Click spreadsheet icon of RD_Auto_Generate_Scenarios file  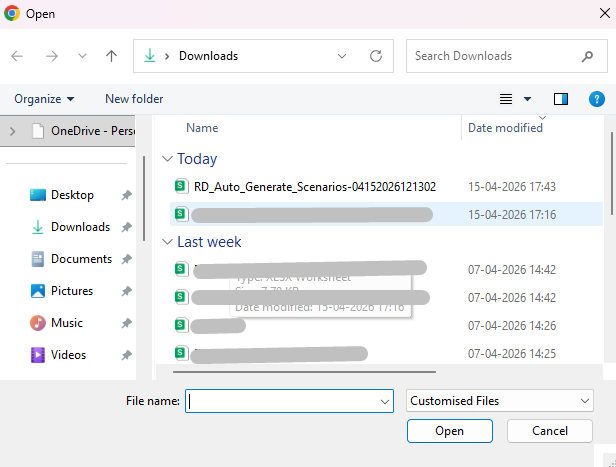click(x=181, y=186)
